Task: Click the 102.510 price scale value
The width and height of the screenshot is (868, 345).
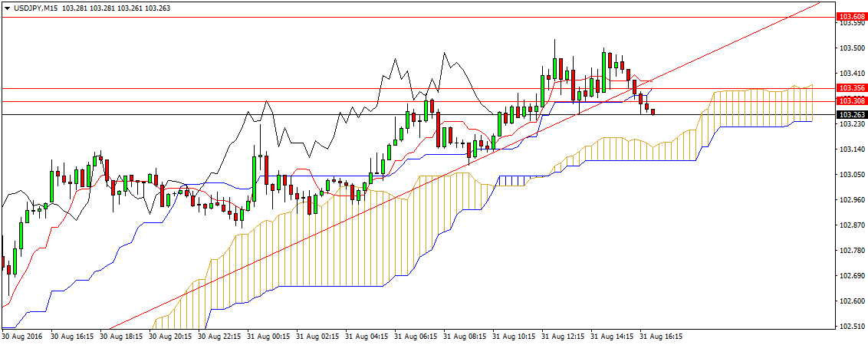Action: (852, 327)
